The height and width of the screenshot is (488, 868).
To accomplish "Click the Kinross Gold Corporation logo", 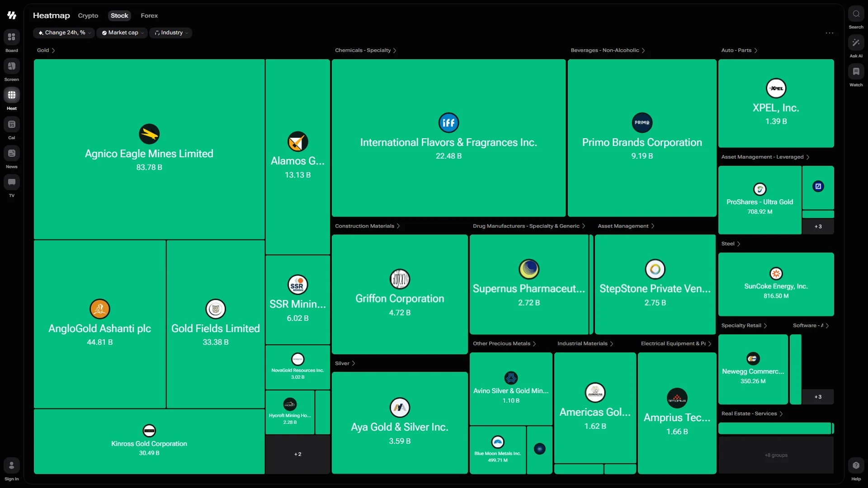I will click(x=149, y=431).
